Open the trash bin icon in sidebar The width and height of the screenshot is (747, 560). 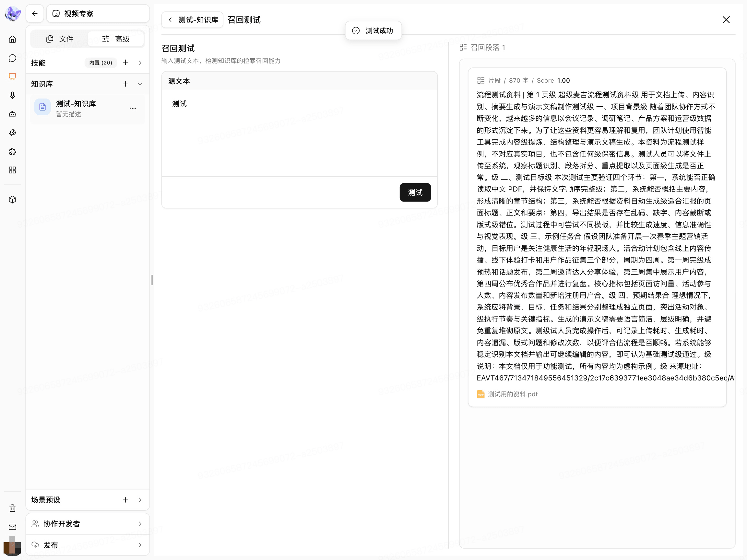(13, 508)
